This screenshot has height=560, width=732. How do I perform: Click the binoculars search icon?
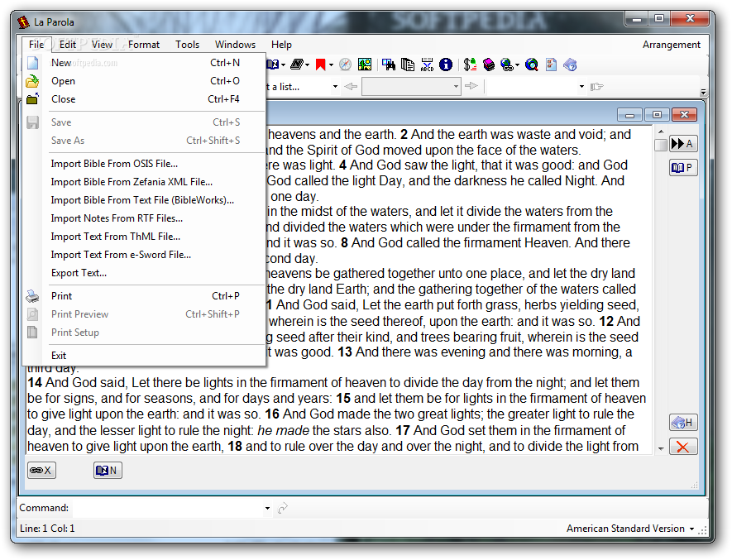click(389, 65)
